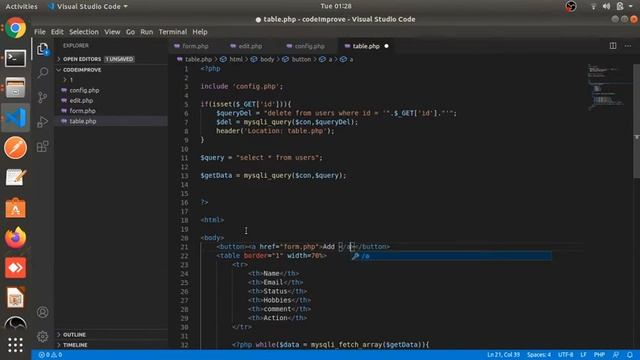
Task: Change line ending via LF entry
Action: [584, 355]
